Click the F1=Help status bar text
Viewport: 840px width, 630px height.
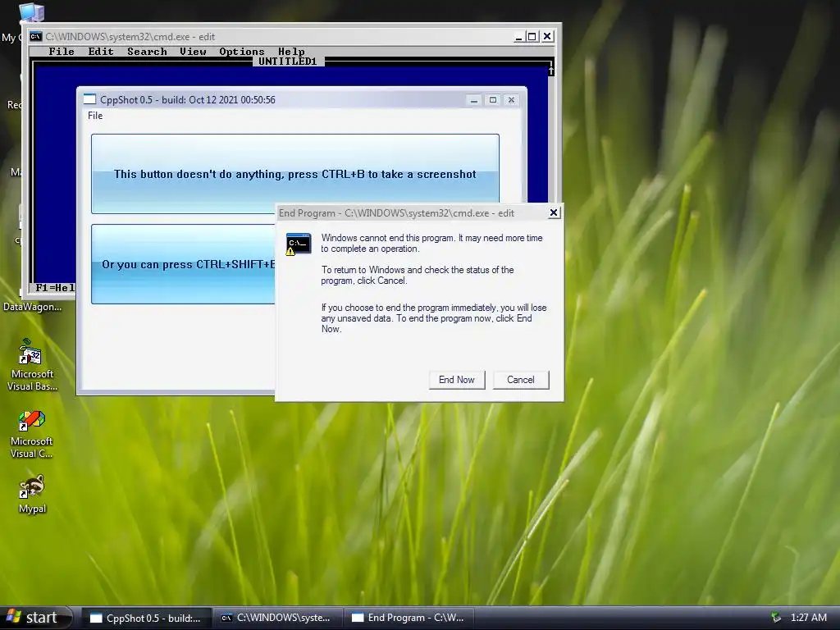point(55,288)
